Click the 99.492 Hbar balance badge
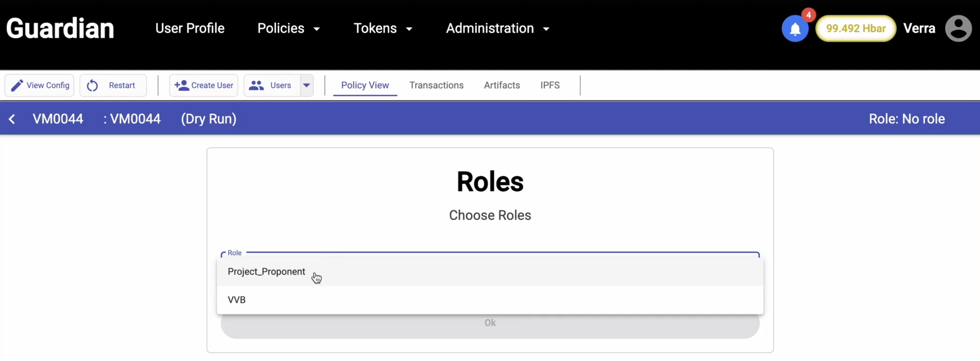The height and width of the screenshot is (361, 980). [855, 28]
